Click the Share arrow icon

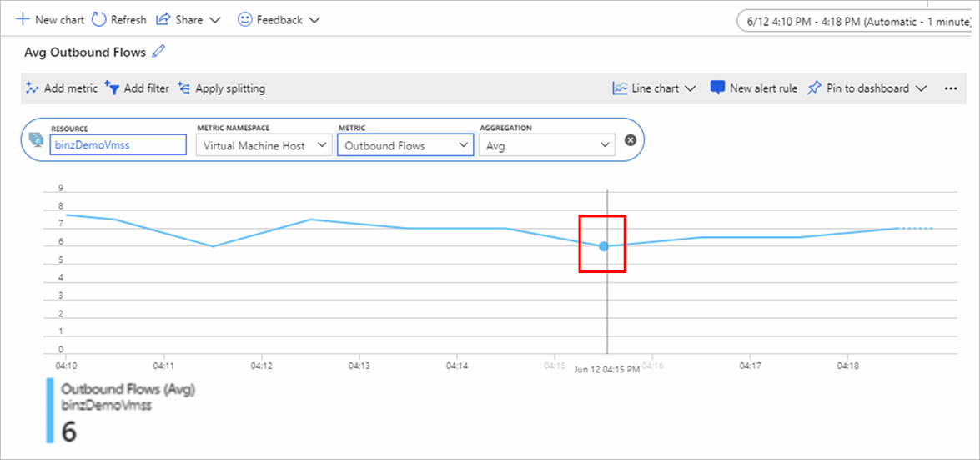coord(163,19)
